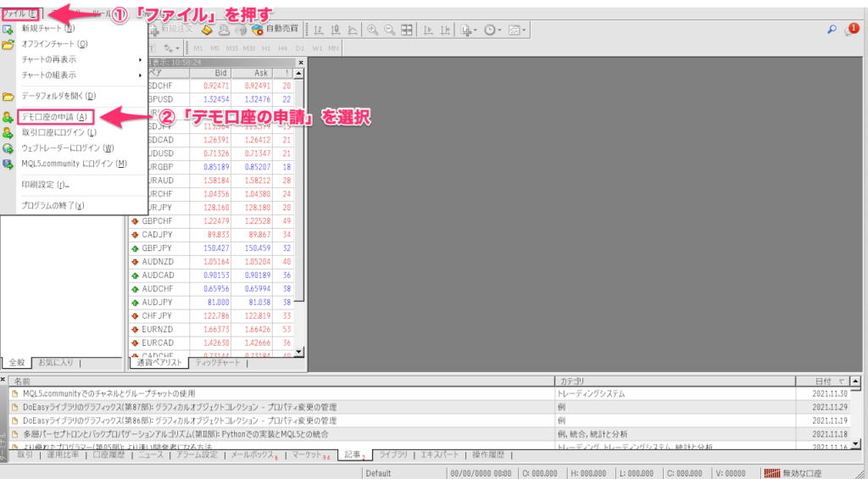Click the auto trading (自動売買) button
The image size is (868, 479).
(273, 30)
